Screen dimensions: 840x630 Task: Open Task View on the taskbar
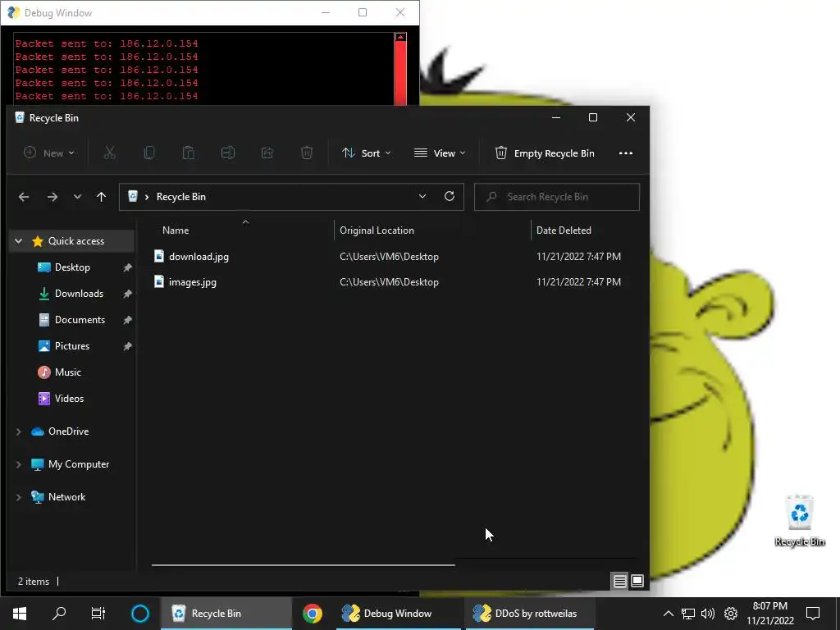[98, 614]
